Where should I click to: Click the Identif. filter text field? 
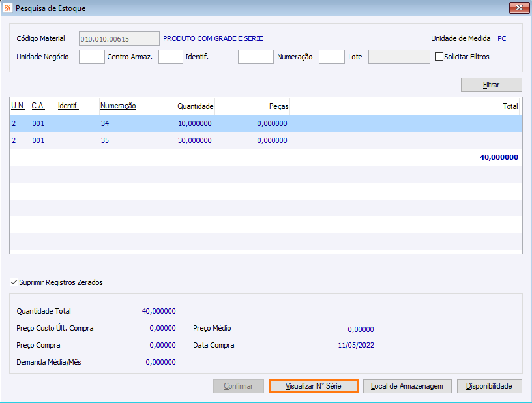(256, 57)
